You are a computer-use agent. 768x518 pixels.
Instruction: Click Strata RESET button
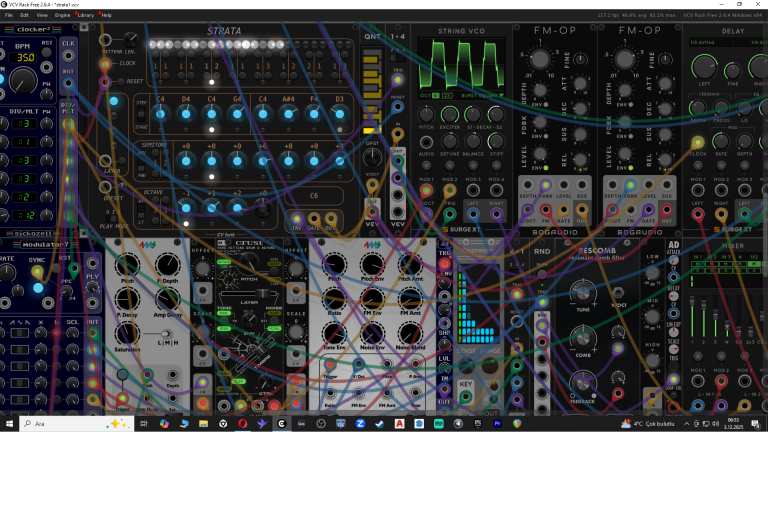pos(121,81)
